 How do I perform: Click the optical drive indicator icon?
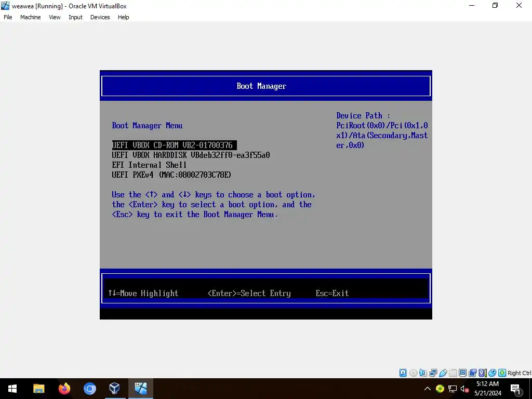tap(413, 373)
